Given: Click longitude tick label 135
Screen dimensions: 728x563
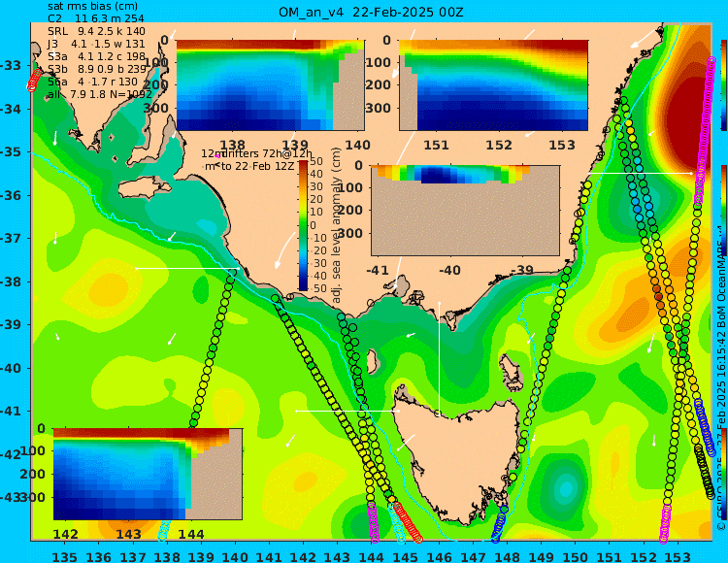Looking at the screenshot, I should pyautogui.click(x=64, y=556).
